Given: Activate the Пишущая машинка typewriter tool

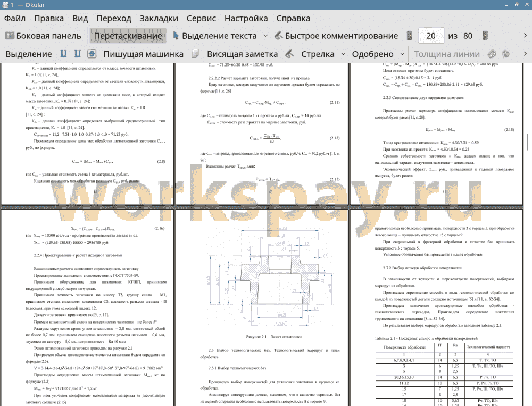Looking at the screenshot, I should (144, 54).
